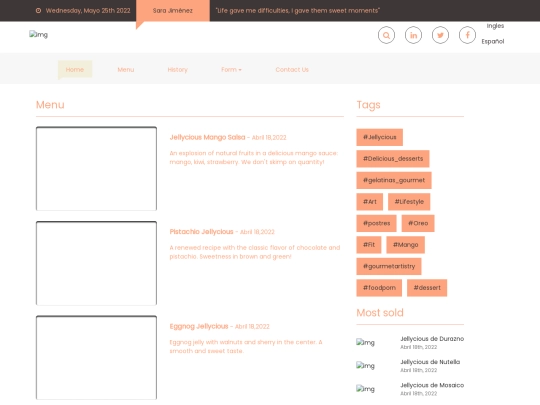Click image next to Jellycious de Mosaico
Viewport: 540px width, 405px height.
pos(365,388)
